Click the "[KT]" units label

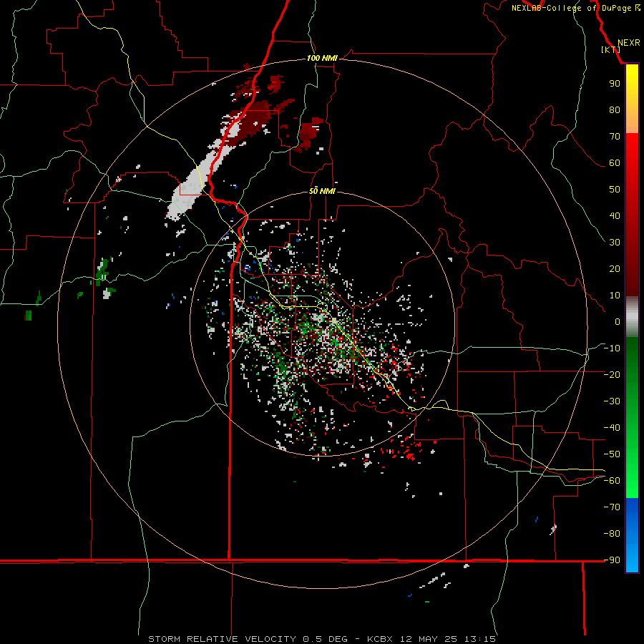click(611, 49)
